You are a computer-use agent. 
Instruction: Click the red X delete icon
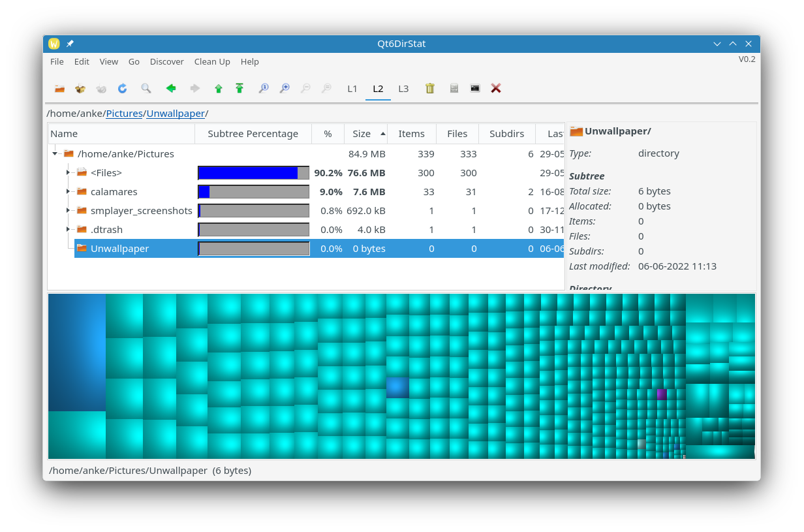tap(496, 89)
